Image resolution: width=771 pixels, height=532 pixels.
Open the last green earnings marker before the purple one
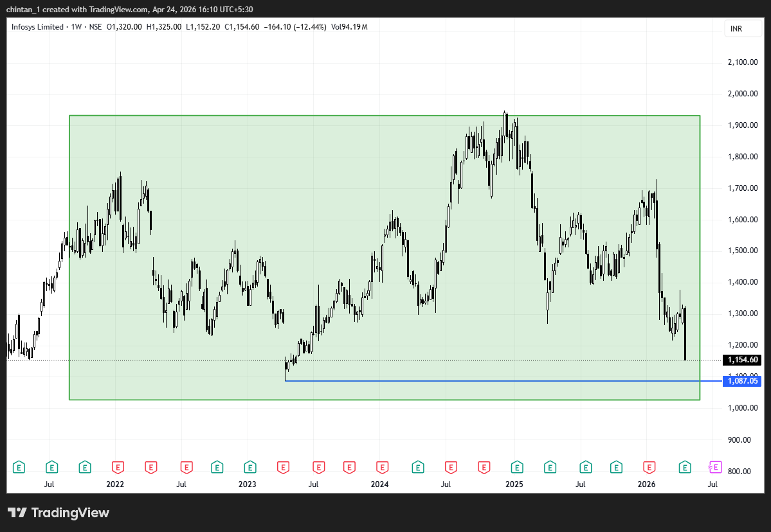click(x=684, y=467)
